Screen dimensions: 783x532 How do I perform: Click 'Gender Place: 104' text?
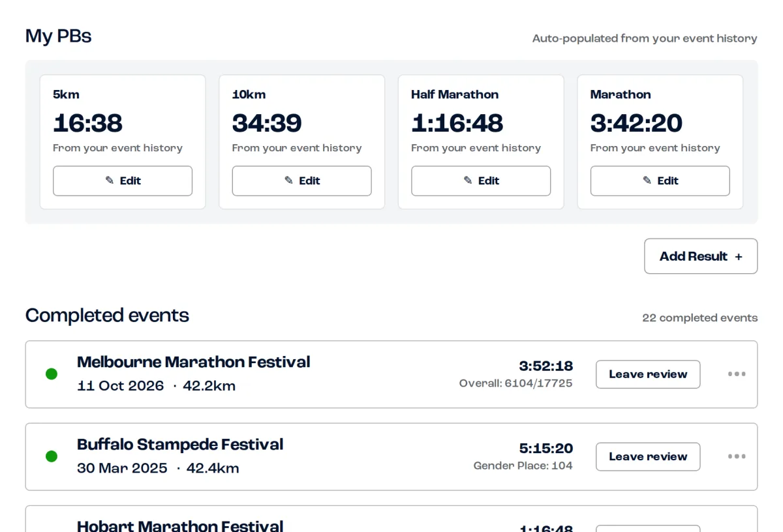point(523,465)
